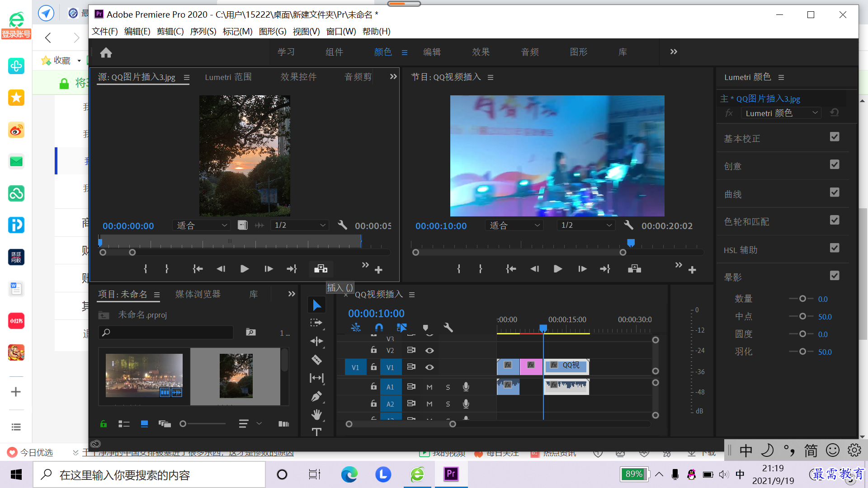
Task: Open source monitor zoom 适合 dropdown
Action: 202,225
